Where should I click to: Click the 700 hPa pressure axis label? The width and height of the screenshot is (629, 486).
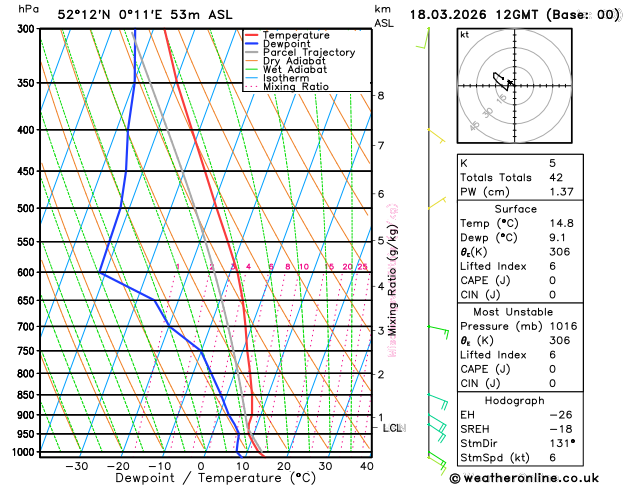(28, 326)
